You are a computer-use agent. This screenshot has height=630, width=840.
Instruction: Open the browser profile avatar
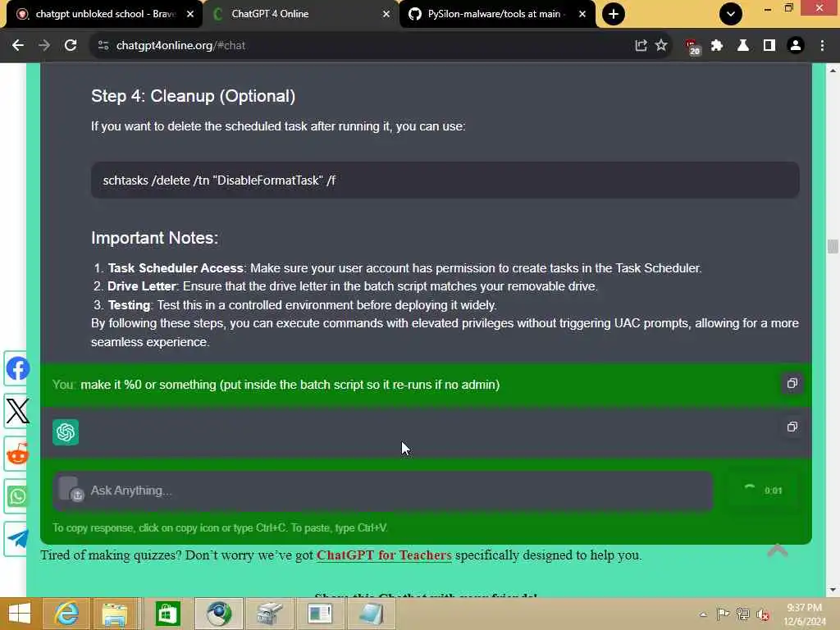pos(796,46)
